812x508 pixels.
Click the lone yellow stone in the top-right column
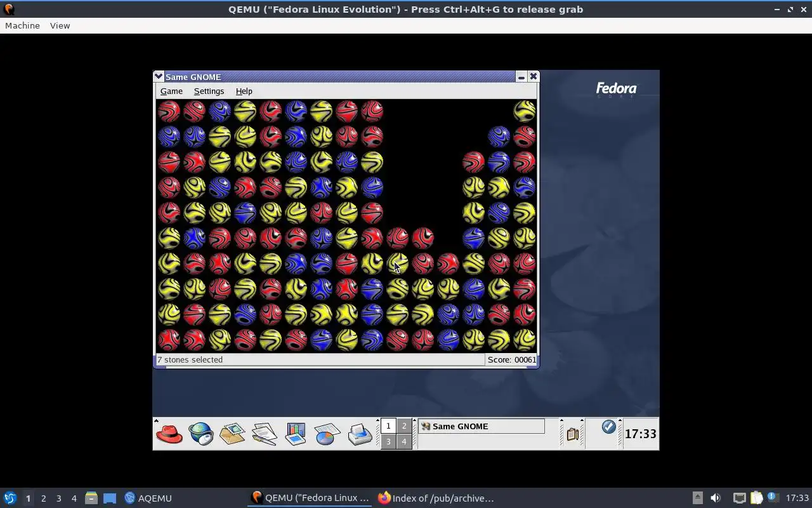524,111
